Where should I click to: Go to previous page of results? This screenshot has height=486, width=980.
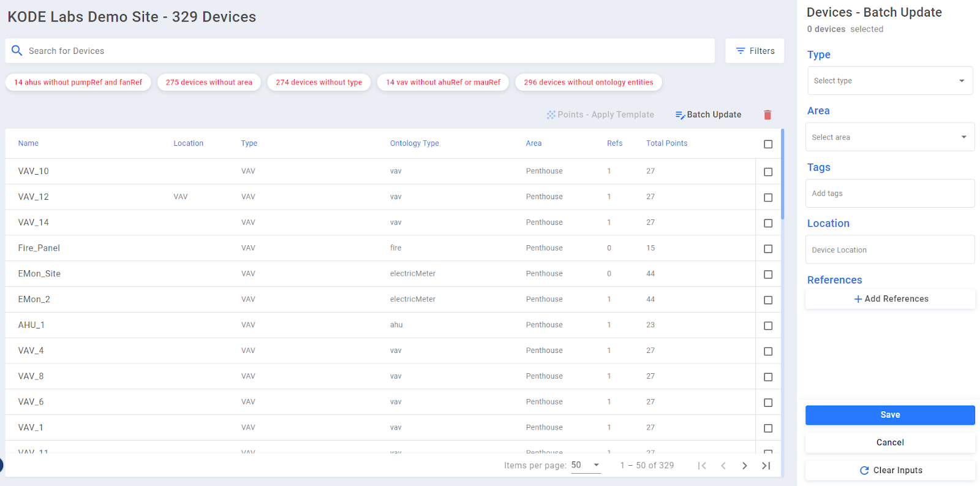723,466
